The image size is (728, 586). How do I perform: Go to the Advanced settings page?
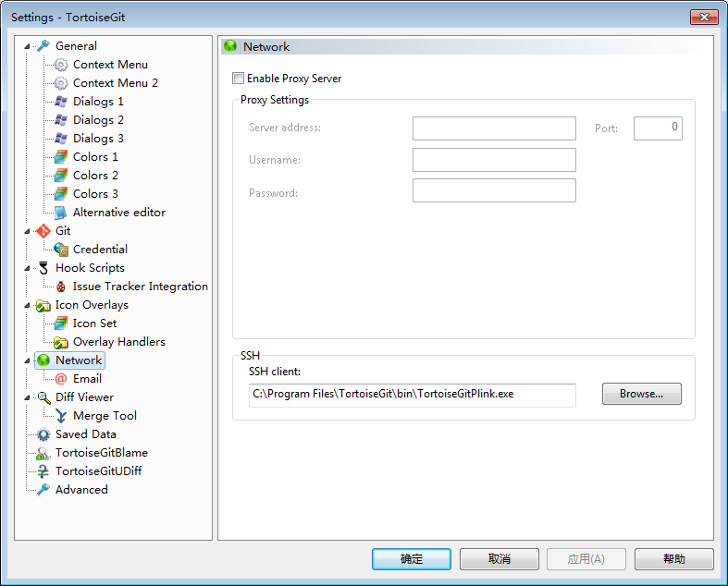pos(81,490)
